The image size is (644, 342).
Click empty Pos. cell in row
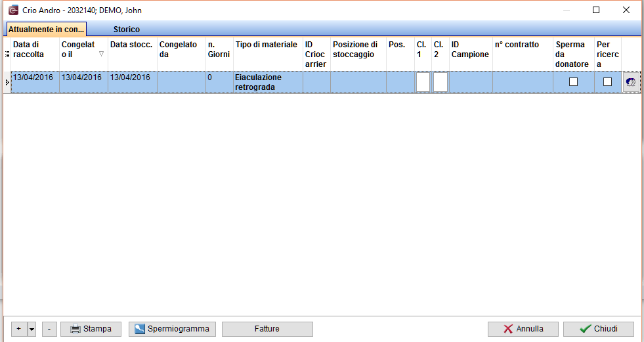click(x=400, y=82)
